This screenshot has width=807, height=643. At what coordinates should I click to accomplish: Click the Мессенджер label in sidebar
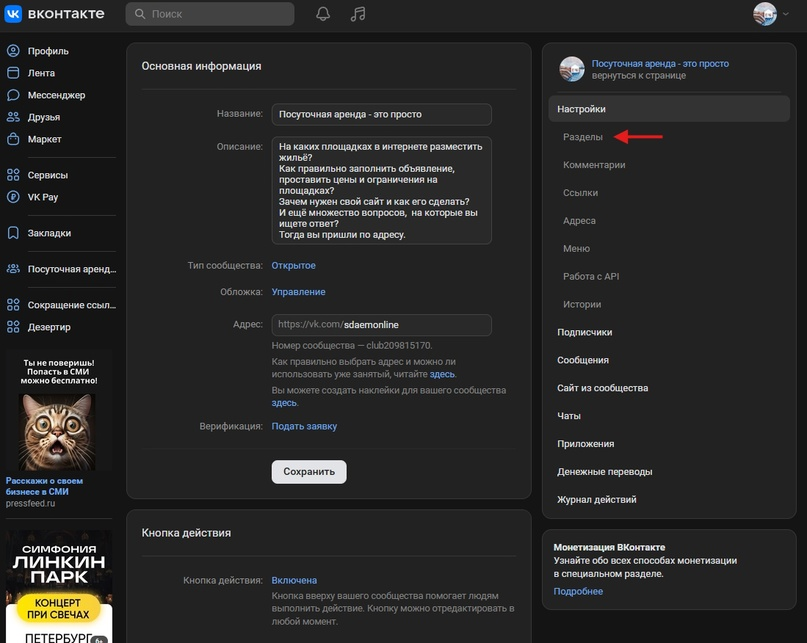point(56,95)
